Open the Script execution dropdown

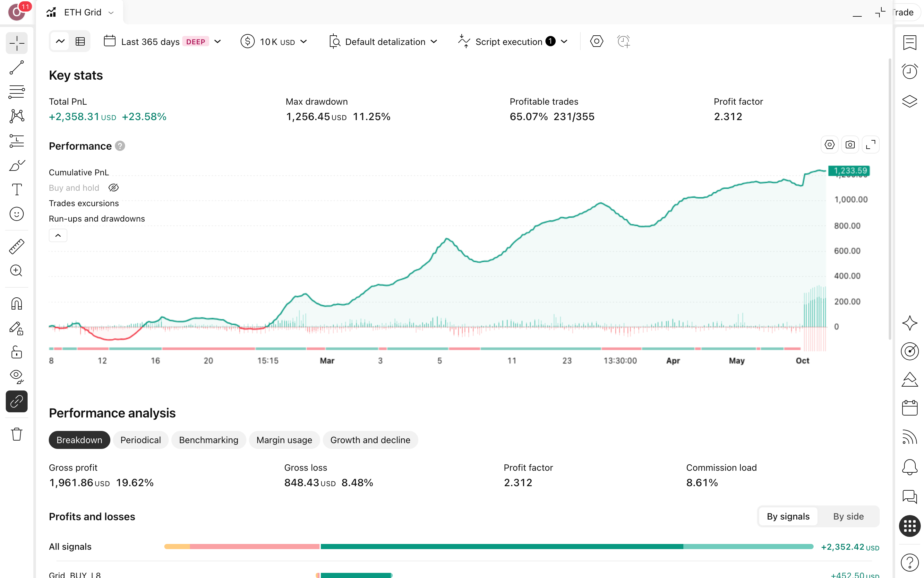[513, 42]
